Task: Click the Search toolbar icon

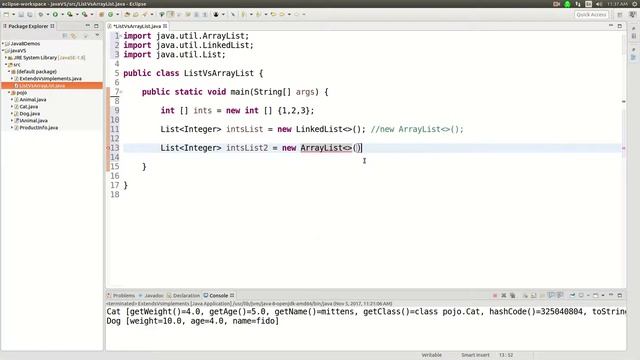Action: [145, 14]
